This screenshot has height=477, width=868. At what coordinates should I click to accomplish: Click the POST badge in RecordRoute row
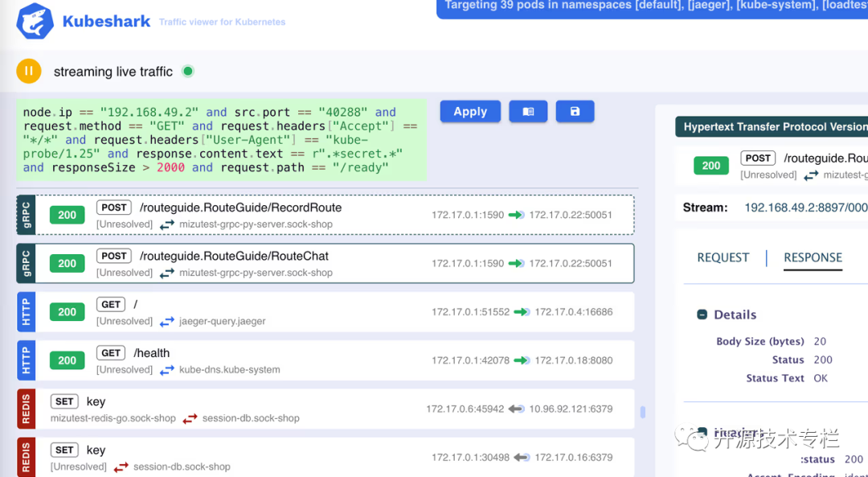pos(114,208)
